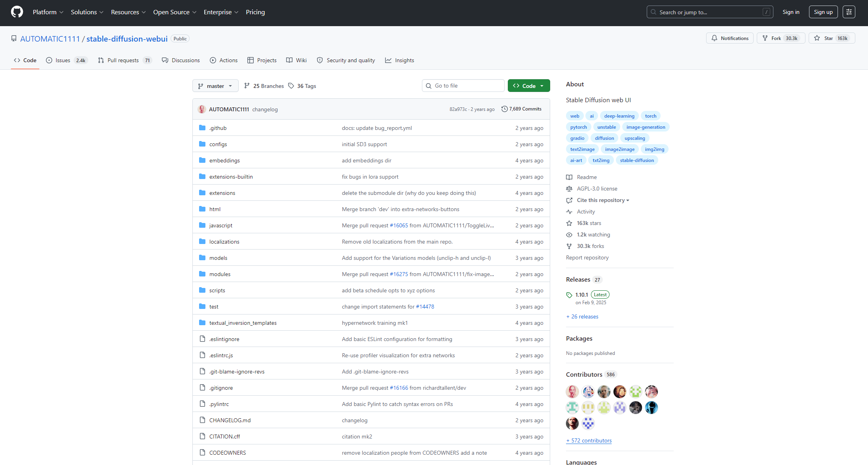Viewport: 868px width, 465px height.
Task: Fork the repository using the Fork button
Action: 781,38
